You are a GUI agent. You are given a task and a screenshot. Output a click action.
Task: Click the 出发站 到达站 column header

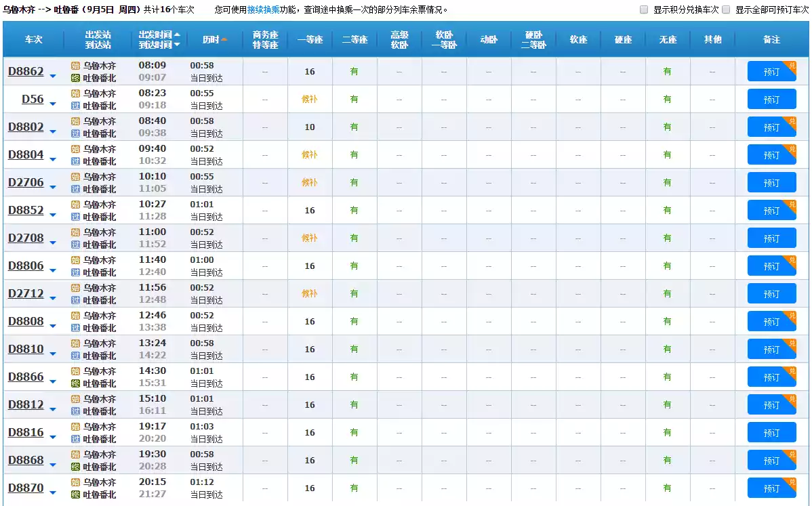[x=98, y=40]
